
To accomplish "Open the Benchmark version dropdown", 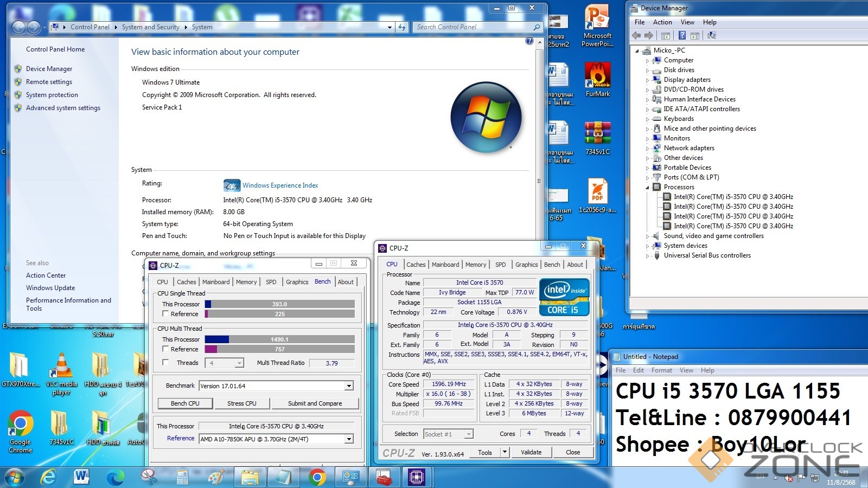I will click(x=349, y=386).
